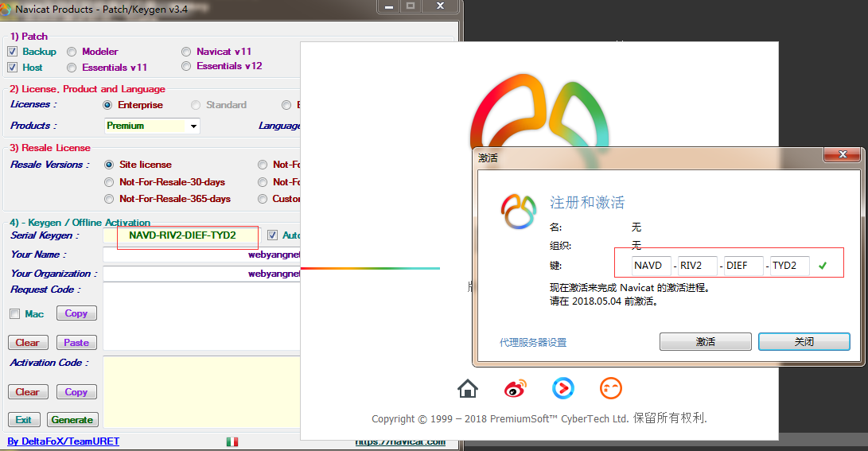Minimize the Navicat keygen window

point(389,6)
